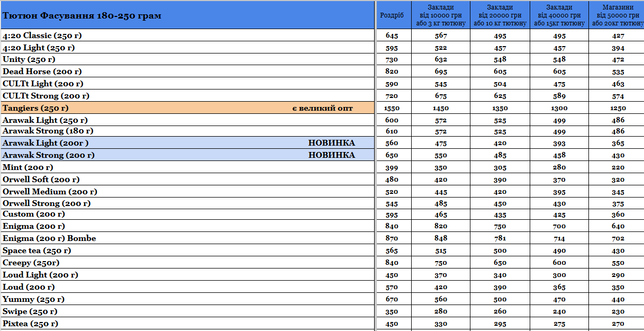Click the НОВИНКА label in Arawak Strong row
Screen dimensions: 644x331
332,155
